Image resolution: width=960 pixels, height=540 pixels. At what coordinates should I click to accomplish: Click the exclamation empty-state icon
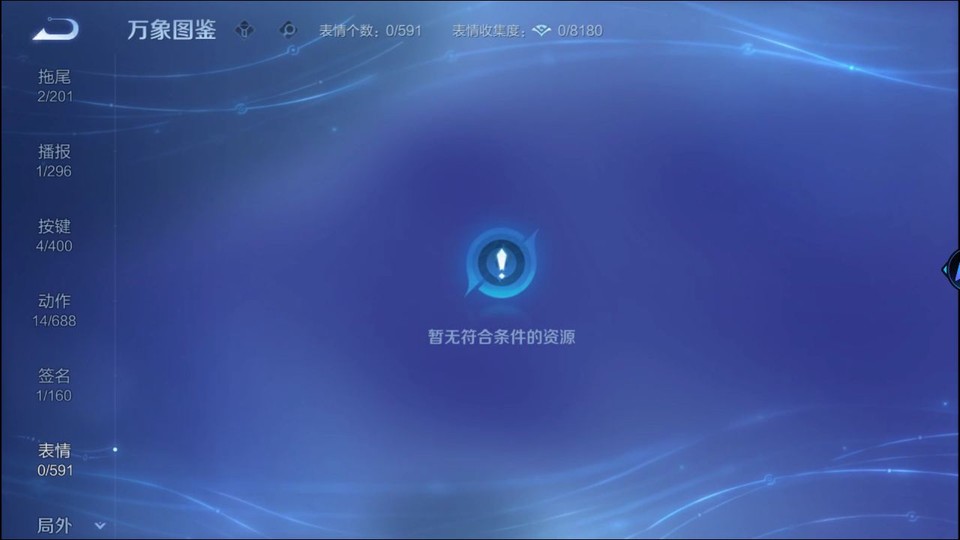[x=501, y=263]
